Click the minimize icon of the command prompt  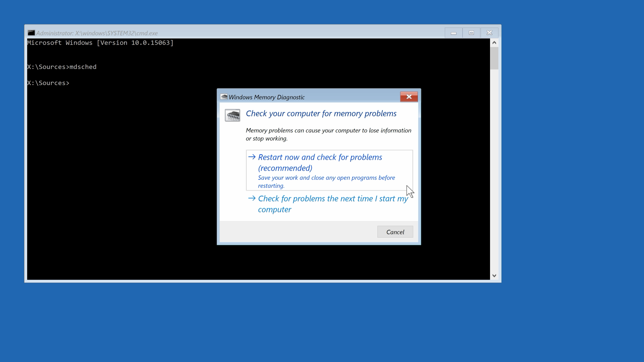(453, 33)
